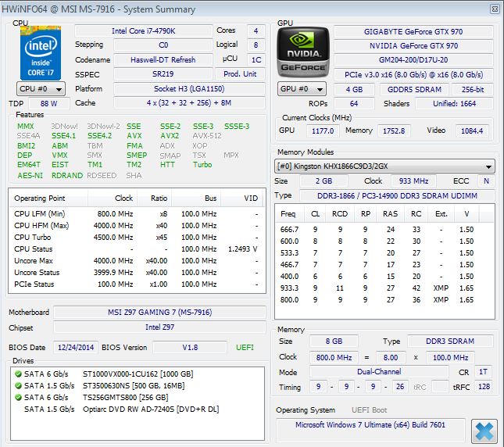504x447 pixels.
Task: Open the CPU #0 selector dropdown
Action: pos(41,89)
